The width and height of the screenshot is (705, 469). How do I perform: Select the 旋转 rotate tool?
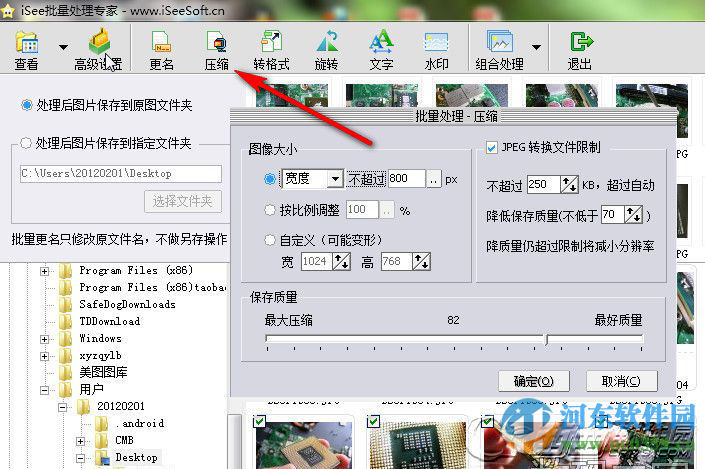point(326,50)
